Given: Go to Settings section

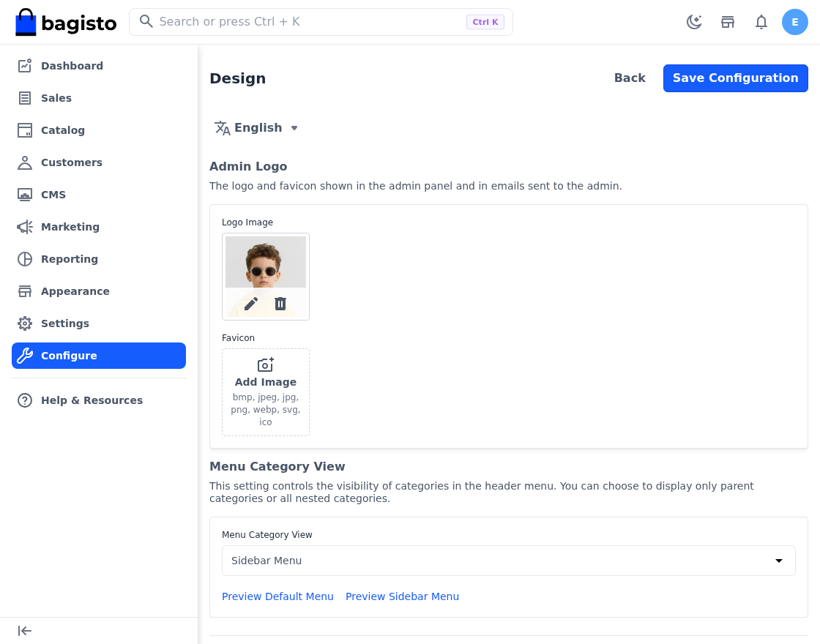Looking at the screenshot, I should (99, 323).
